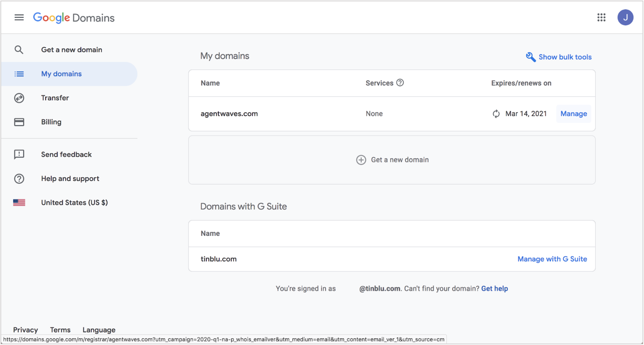Click Manage for agentwaves.com

coord(573,114)
